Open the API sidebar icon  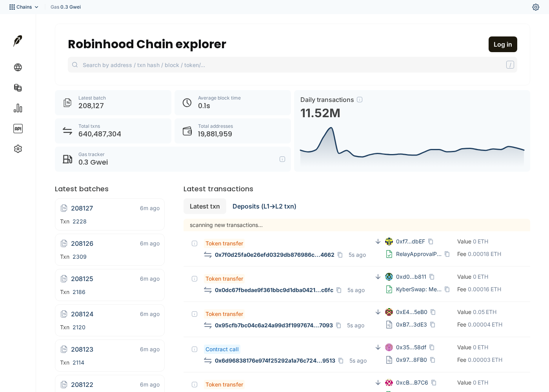pyautogui.click(x=18, y=129)
